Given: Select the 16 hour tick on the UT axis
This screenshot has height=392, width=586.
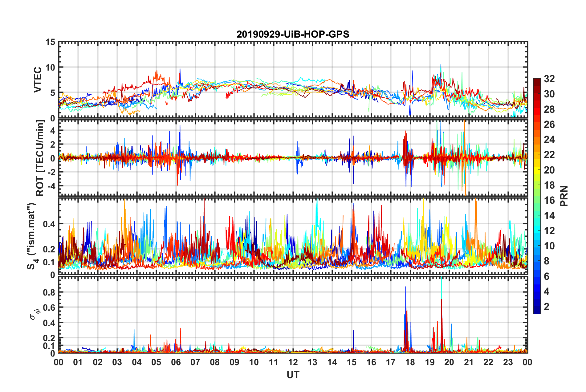Looking at the screenshot, I should pos(371,362).
